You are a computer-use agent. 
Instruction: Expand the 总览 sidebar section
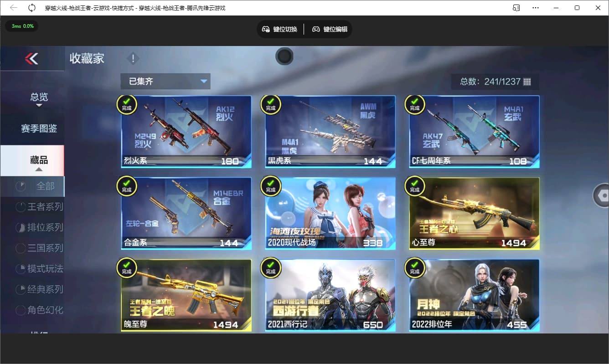(x=38, y=97)
